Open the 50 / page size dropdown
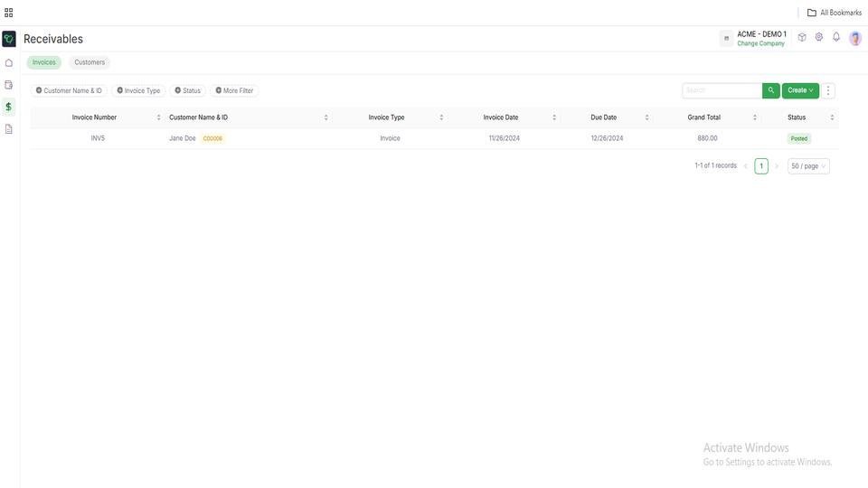 pyautogui.click(x=808, y=166)
